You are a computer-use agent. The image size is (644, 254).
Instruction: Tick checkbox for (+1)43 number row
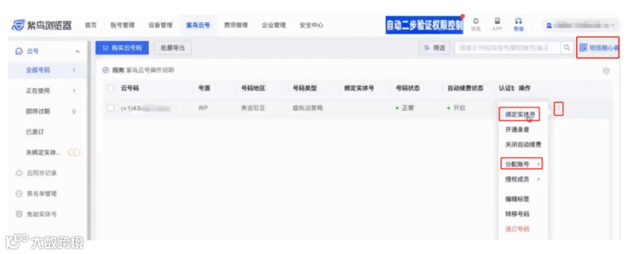[x=110, y=108]
